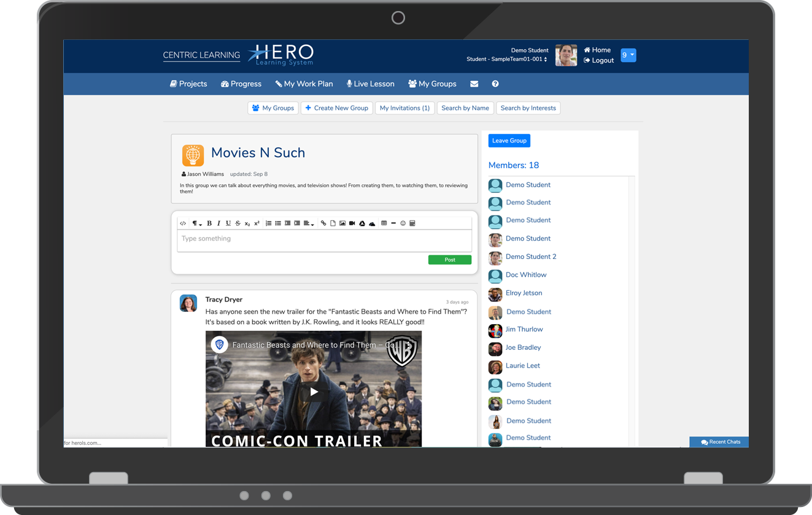Apply strikethrough formatting in the post editor

click(238, 223)
